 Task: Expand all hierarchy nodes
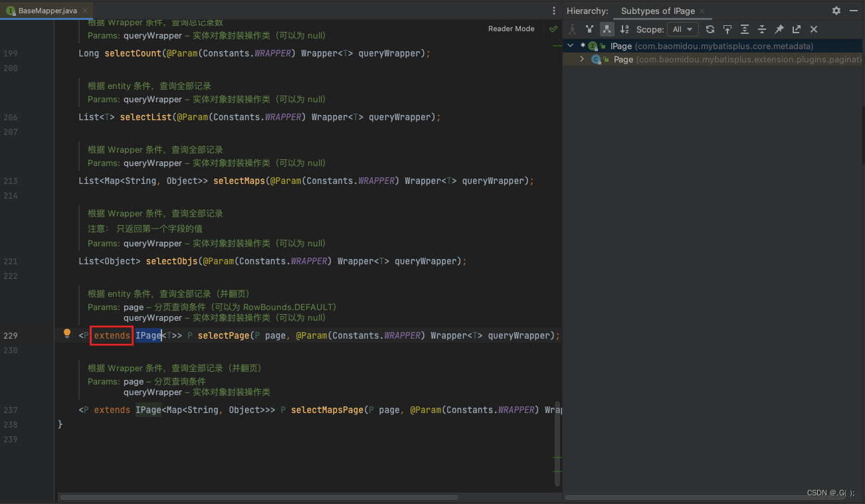(x=745, y=29)
